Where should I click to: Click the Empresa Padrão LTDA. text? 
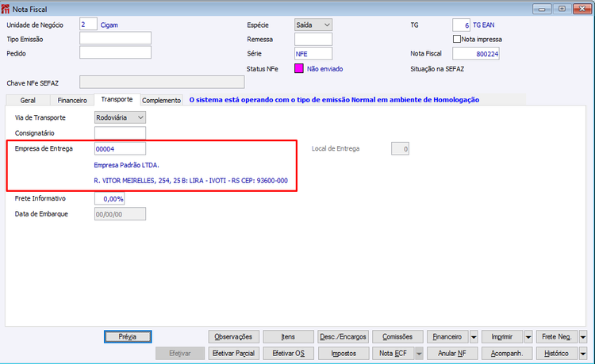pos(126,165)
